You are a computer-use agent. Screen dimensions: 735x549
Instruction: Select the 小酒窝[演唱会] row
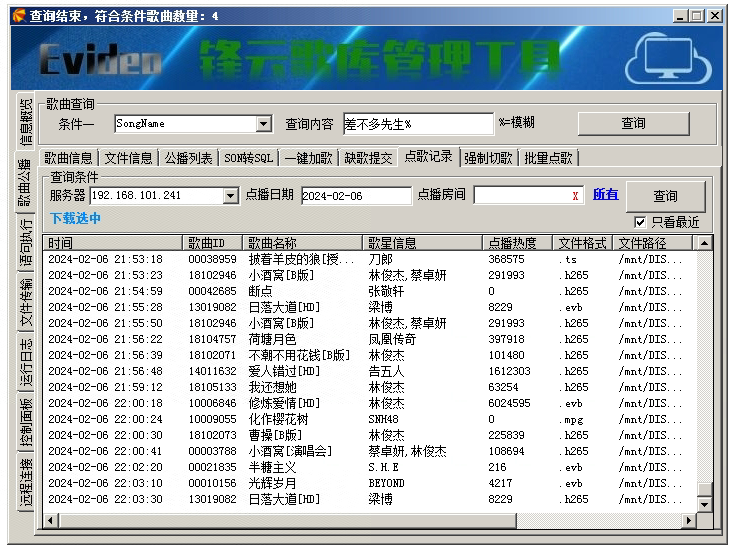[369, 451]
